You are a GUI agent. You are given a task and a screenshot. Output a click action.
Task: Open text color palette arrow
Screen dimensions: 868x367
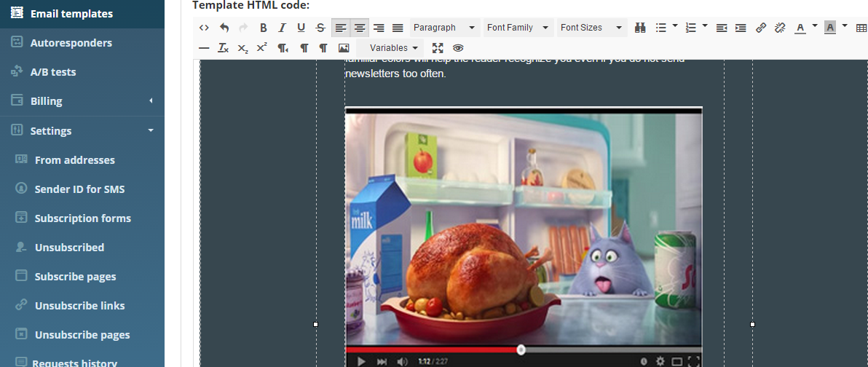click(815, 25)
